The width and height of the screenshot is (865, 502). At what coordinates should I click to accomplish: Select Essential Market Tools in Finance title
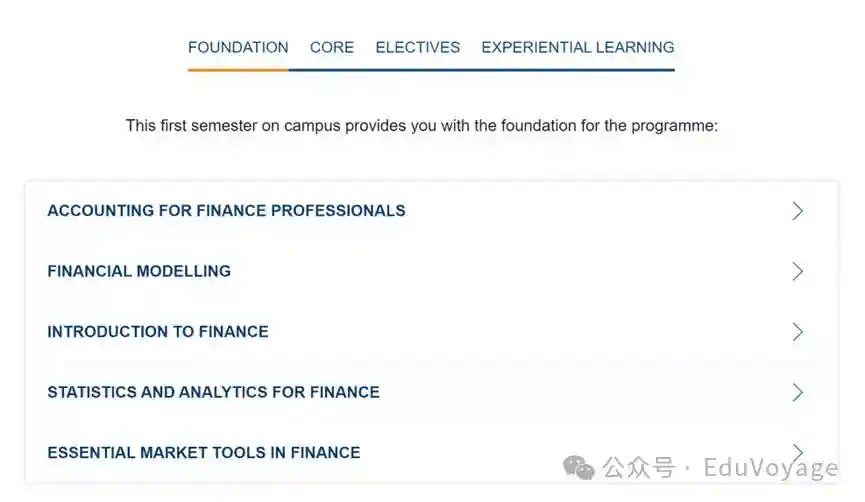point(204,452)
